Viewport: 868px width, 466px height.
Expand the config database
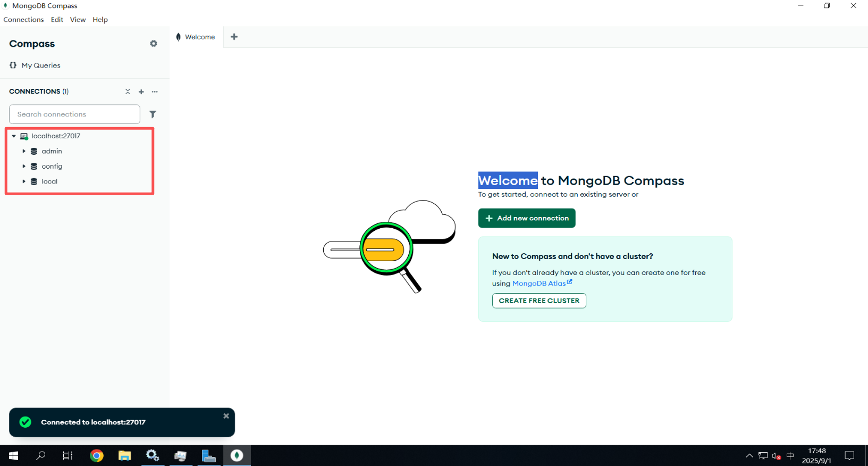(24, 167)
